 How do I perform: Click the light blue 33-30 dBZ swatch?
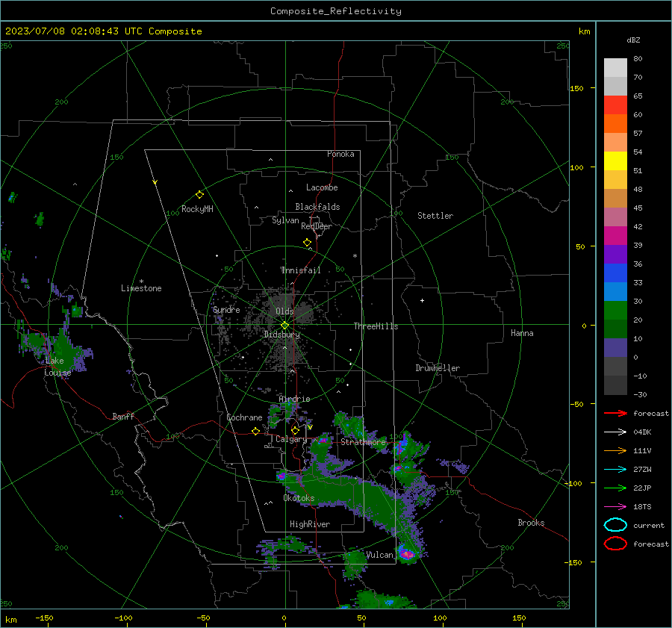615,291
